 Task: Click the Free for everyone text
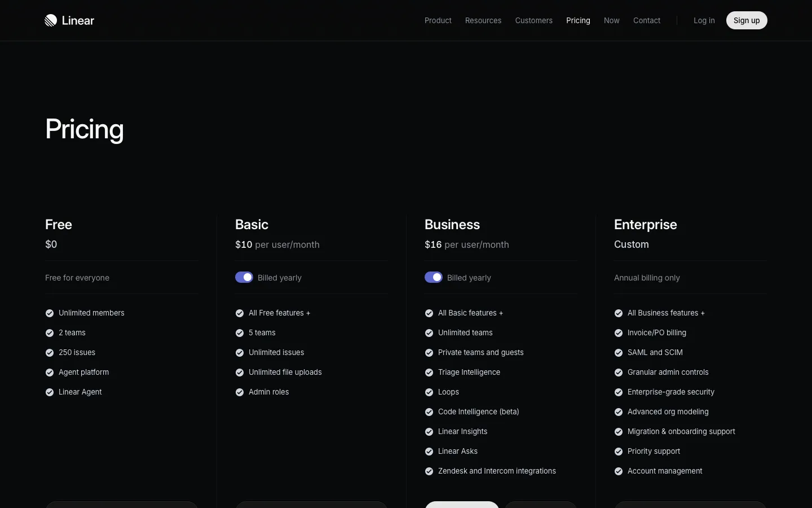point(77,278)
